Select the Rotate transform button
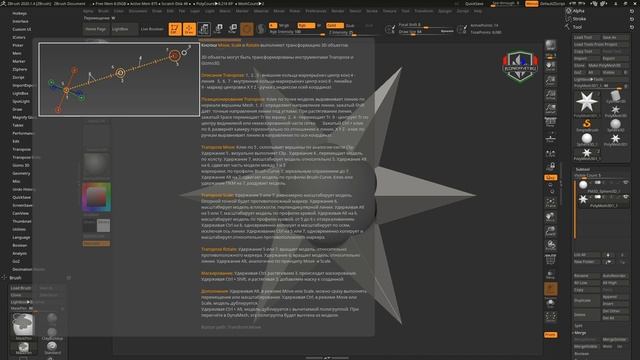The image size is (640, 360). coord(233,29)
